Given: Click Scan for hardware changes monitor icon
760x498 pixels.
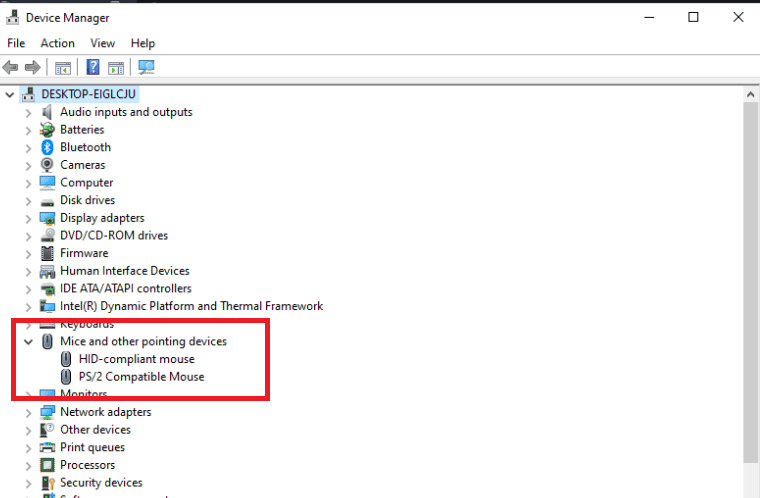Looking at the screenshot, I should pos(146,67).
